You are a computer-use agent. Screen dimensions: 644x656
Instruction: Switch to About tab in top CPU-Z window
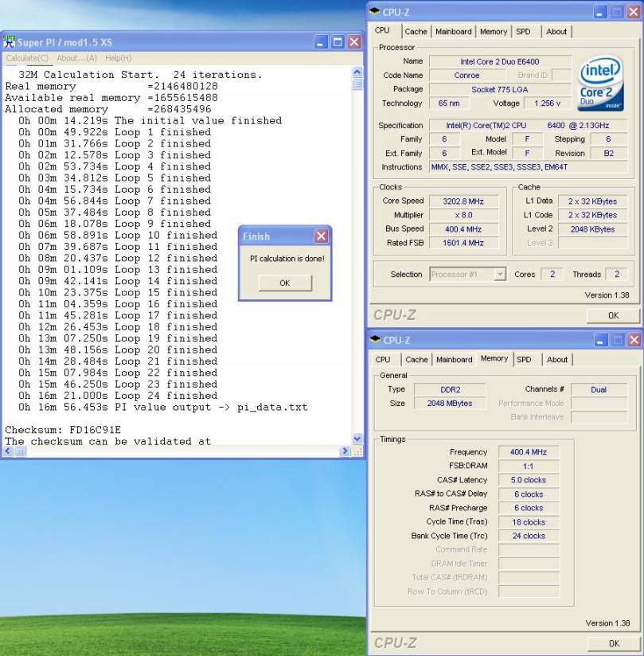pyautogui.click(x=556, y=32)
